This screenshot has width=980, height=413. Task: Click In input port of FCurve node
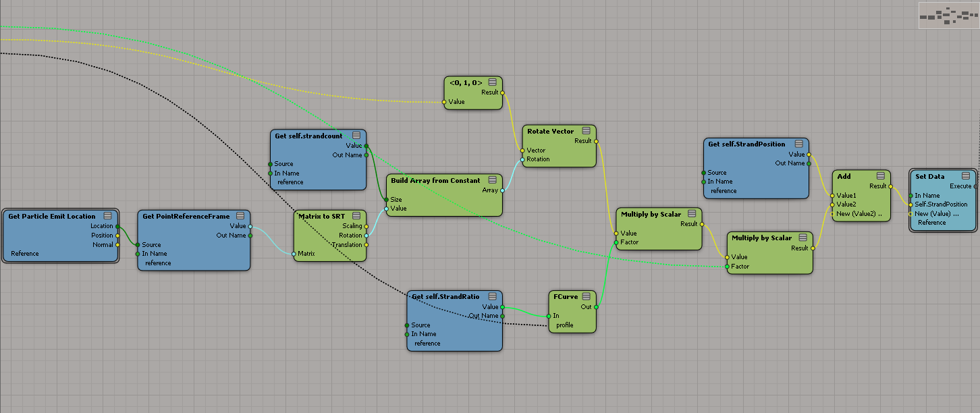(x=549, y=316)
